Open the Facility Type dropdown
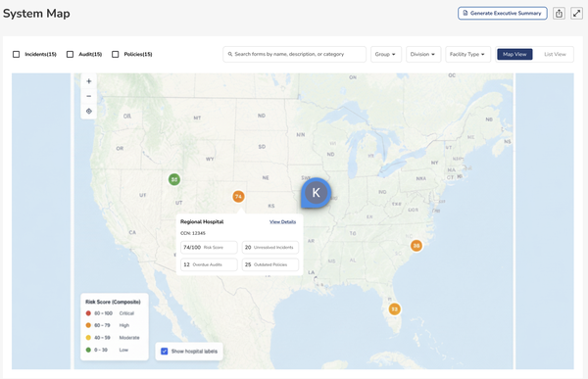Image resolution: width=588 pixels, height=379 pixels. (467, 55)
